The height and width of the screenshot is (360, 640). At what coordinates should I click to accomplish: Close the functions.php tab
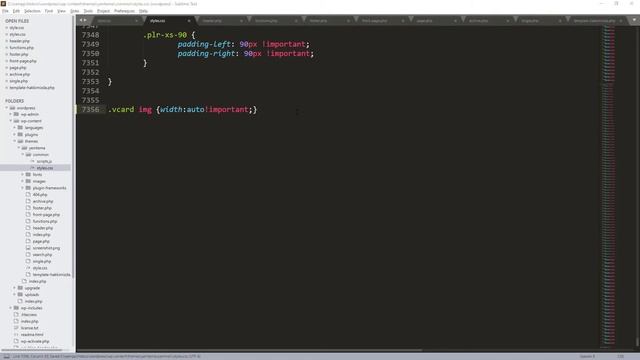296,21
